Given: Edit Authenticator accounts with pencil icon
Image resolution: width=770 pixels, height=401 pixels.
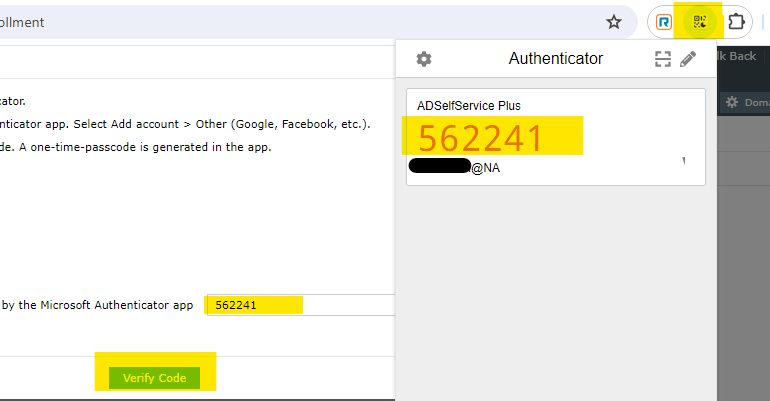Looking at the screenshot, I should point(688,59).
